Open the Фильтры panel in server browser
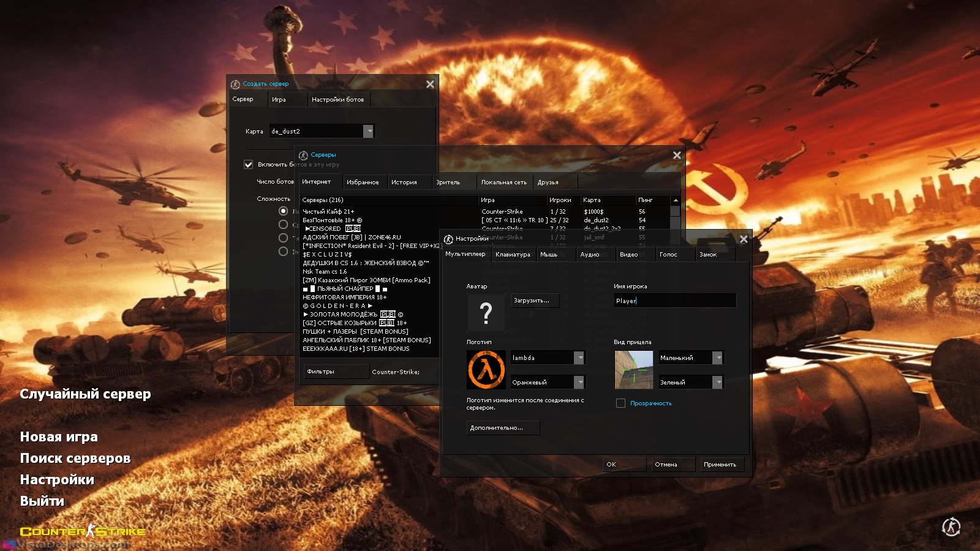Viewport: 980px width, 551px height. coord(336,371)
